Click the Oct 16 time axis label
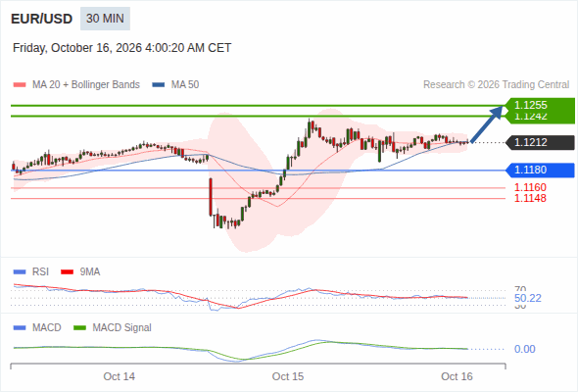This screenshot has height=392, width=578. [x=457, y=376]
